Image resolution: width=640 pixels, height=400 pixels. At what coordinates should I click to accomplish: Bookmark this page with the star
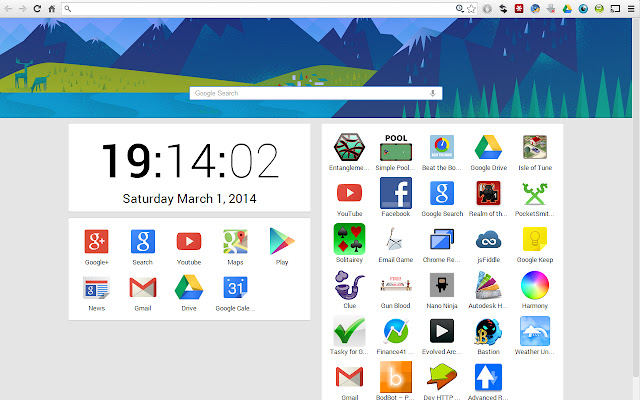coord(471,9)
